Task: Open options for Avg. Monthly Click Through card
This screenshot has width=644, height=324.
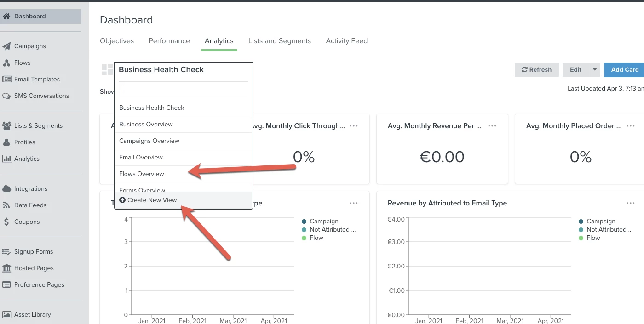Action: click(x=354, y=126)
